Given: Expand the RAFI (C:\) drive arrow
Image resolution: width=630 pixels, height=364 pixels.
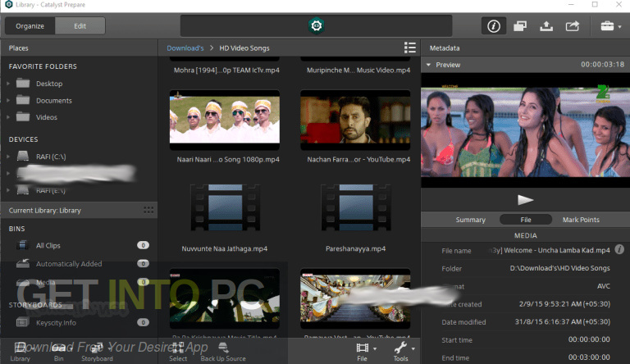Looking at the screenshot, I should [x=8, y=157].
